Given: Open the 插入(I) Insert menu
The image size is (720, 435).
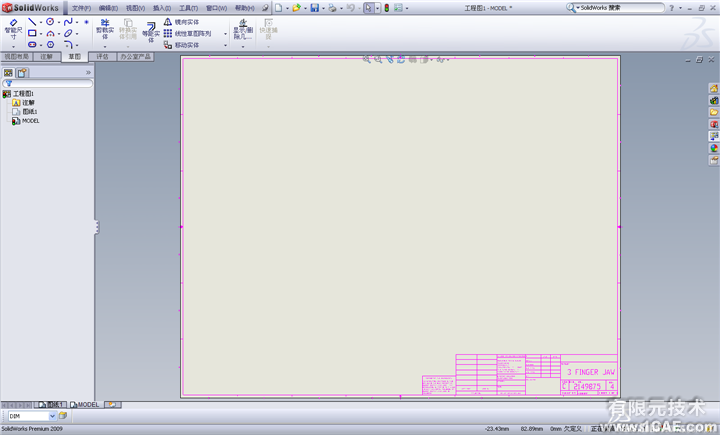Looking at the screenshot, I should [x=162, y=8].
